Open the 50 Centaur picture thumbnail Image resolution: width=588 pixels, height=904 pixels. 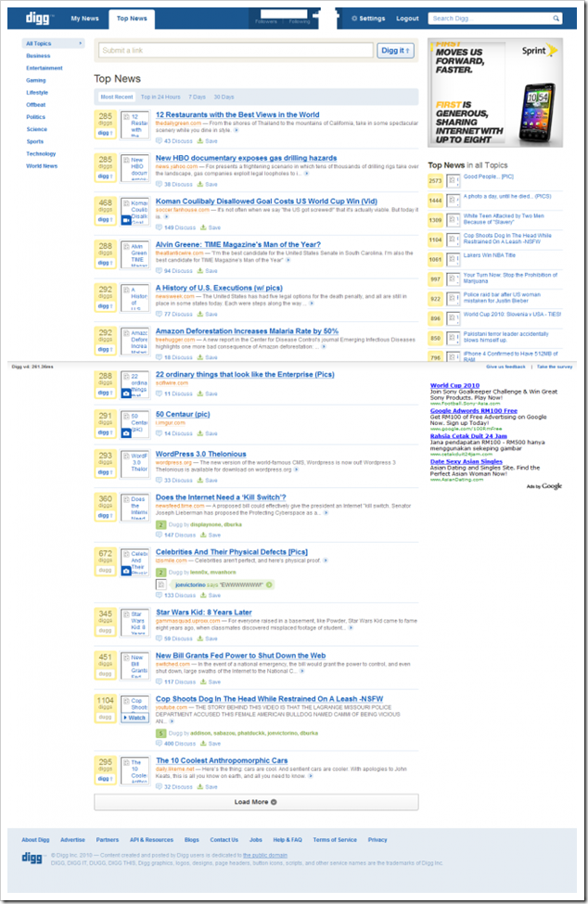[135, 424]
